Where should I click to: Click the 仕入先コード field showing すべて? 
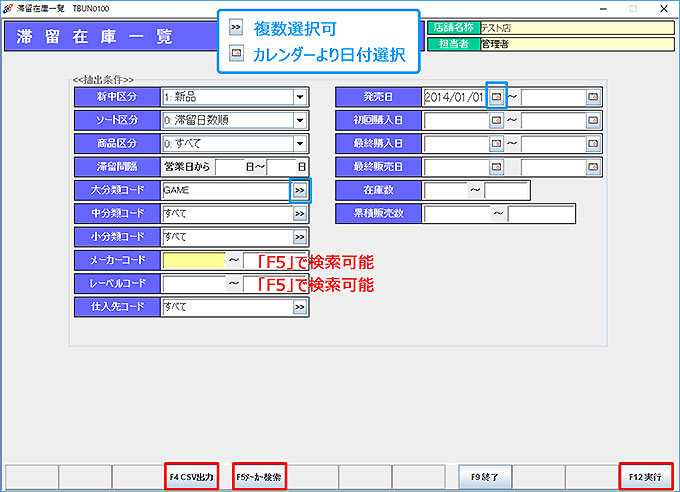pos(227,307)
